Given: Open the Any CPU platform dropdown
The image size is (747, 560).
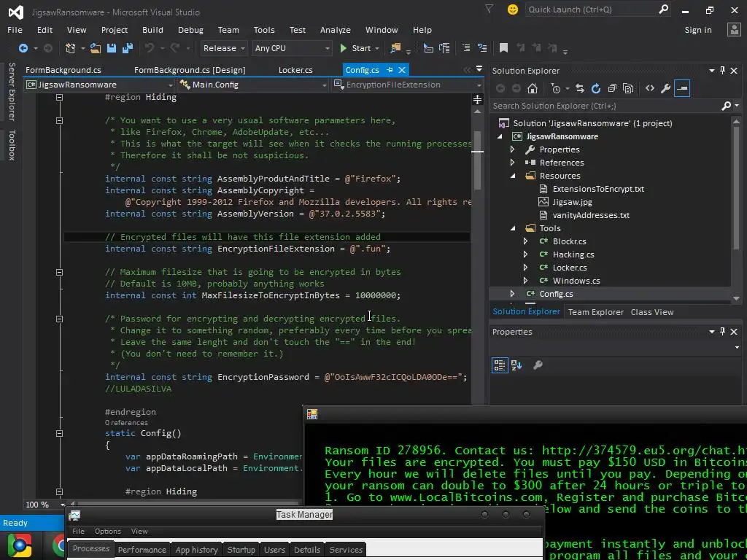Looking at the screenshot, I should click(x=292, y=48).
